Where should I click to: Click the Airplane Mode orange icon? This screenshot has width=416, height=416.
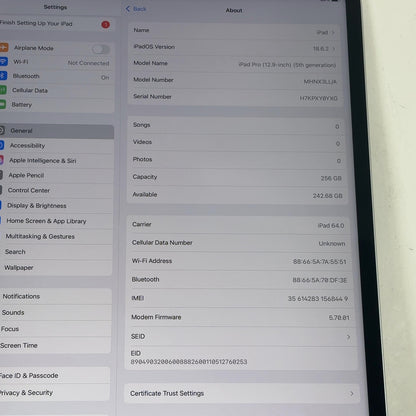click(x=4, y=47)
